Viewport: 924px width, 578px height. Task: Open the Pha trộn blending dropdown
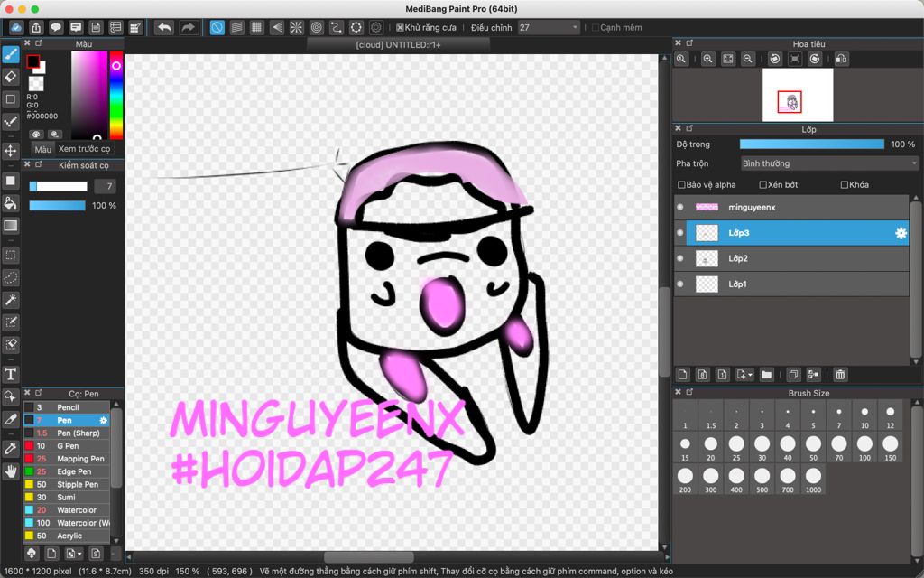(x=829, y=163)
